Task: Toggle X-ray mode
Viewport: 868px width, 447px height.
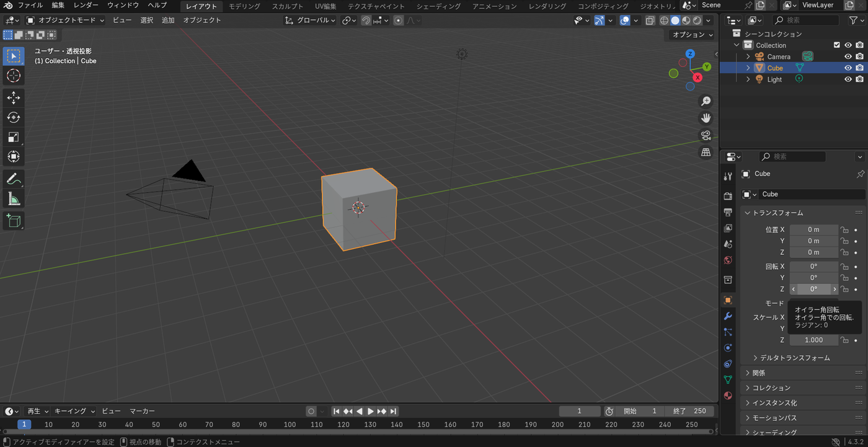Action: point(650,20)
